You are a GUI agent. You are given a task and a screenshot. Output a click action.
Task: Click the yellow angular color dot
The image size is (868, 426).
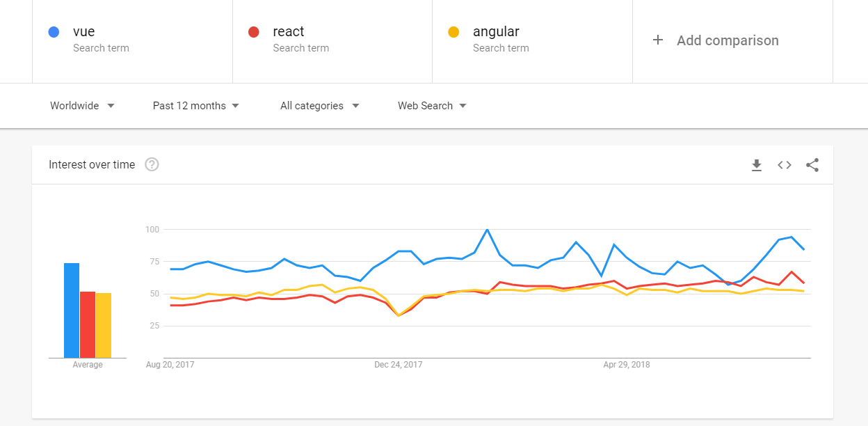click(x=453, y=32)
